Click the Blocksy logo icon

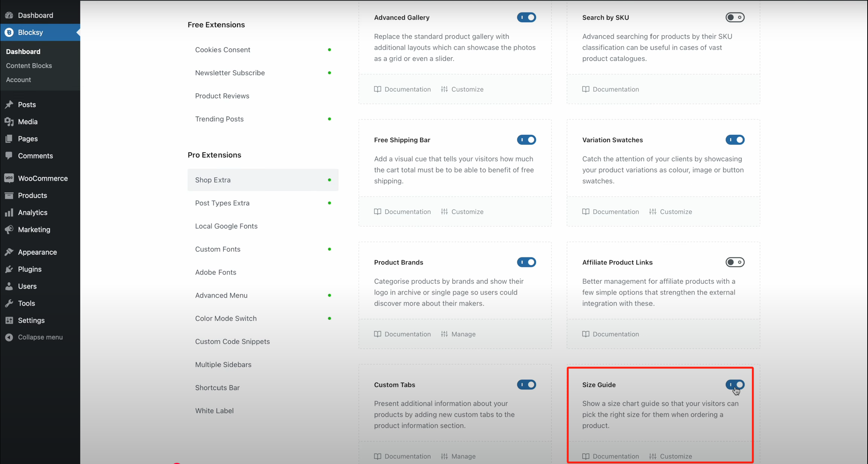(9, 32)
